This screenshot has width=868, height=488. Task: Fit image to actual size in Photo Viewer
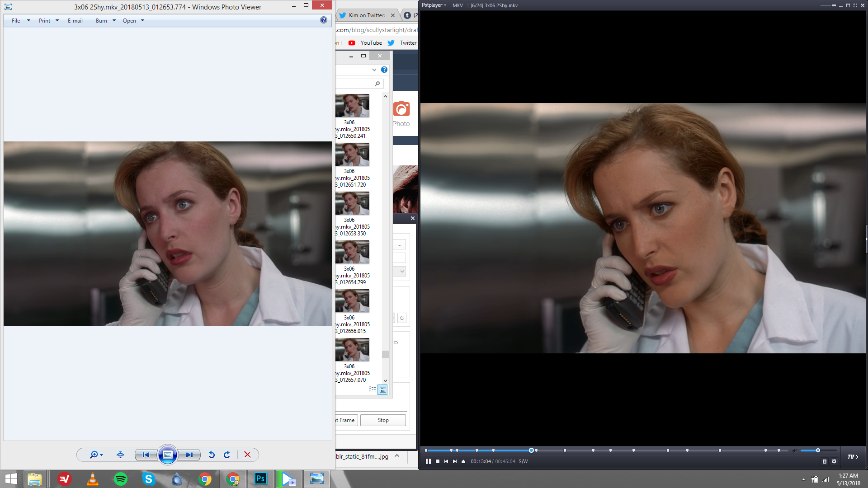point(120,455)
